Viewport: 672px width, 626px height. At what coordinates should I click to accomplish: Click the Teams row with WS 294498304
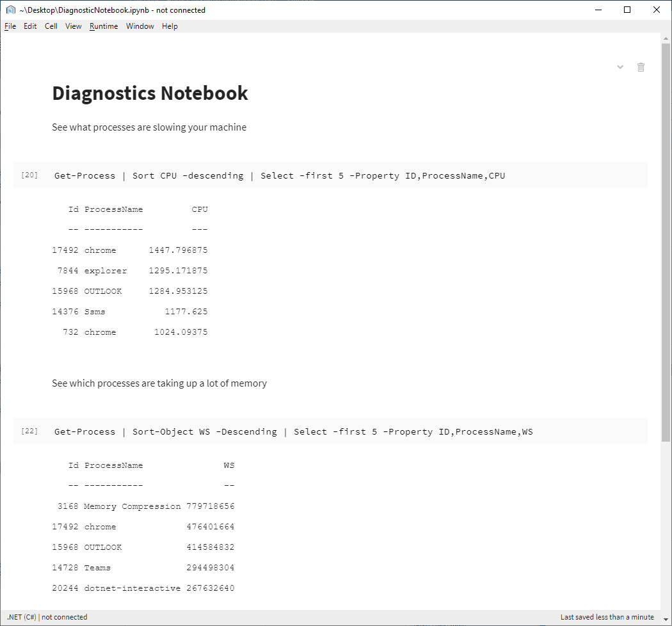point(143,568)
